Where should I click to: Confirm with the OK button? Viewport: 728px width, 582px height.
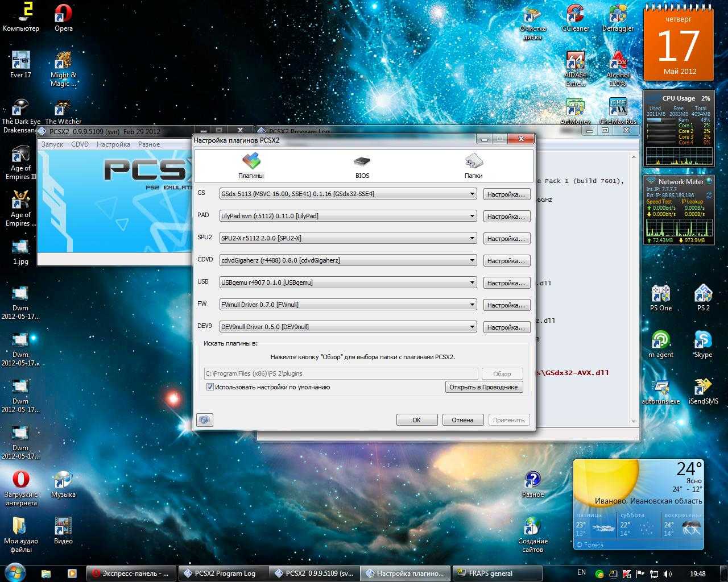(416, 420)
